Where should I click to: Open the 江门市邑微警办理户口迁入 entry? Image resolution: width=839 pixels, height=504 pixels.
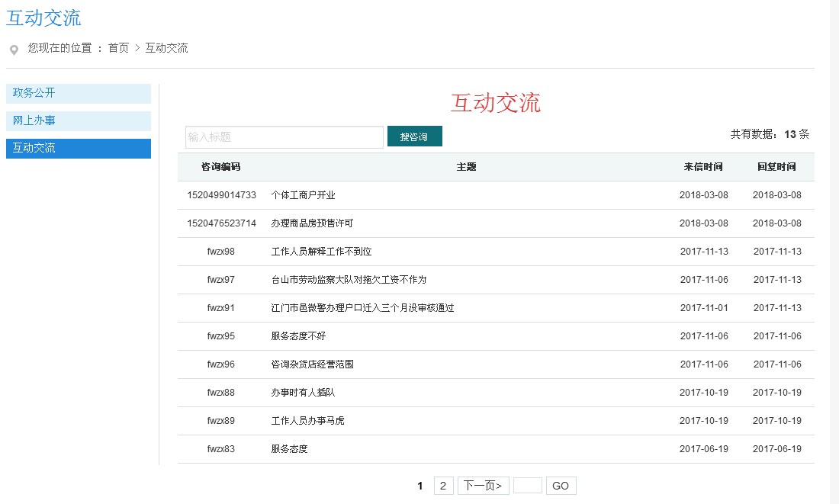[362, 308]
